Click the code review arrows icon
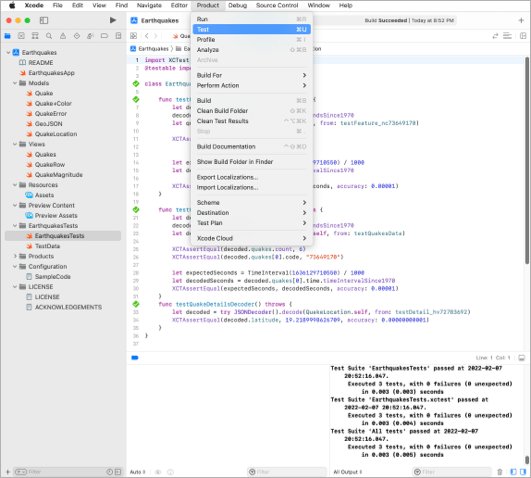 [495, 36]
